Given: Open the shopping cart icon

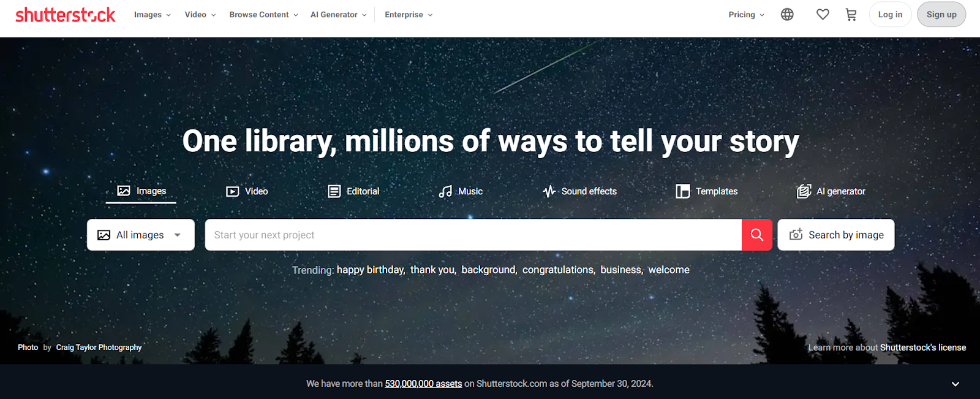Looking at the screenshot, I should pos(851,15).
